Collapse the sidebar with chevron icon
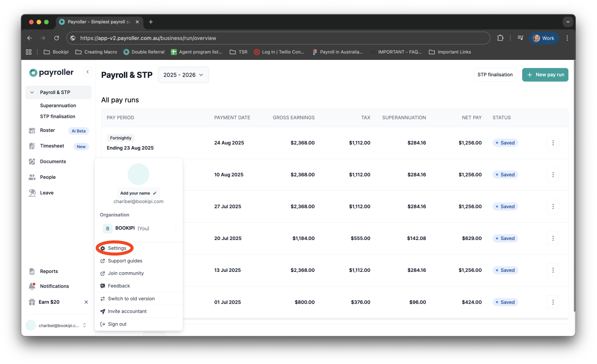The image size is (597, 364). coord(88,72)
